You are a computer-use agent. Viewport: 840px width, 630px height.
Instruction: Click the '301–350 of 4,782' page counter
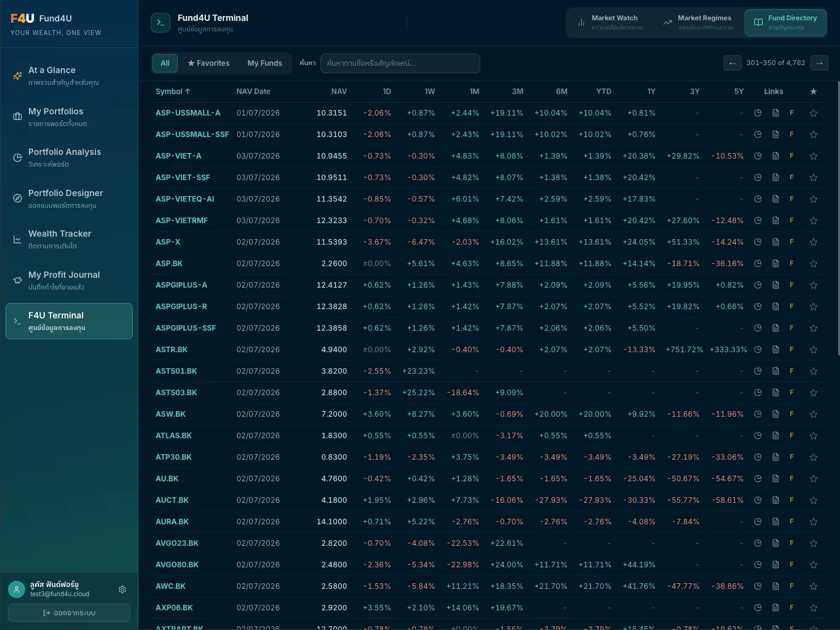click(775, 63)
